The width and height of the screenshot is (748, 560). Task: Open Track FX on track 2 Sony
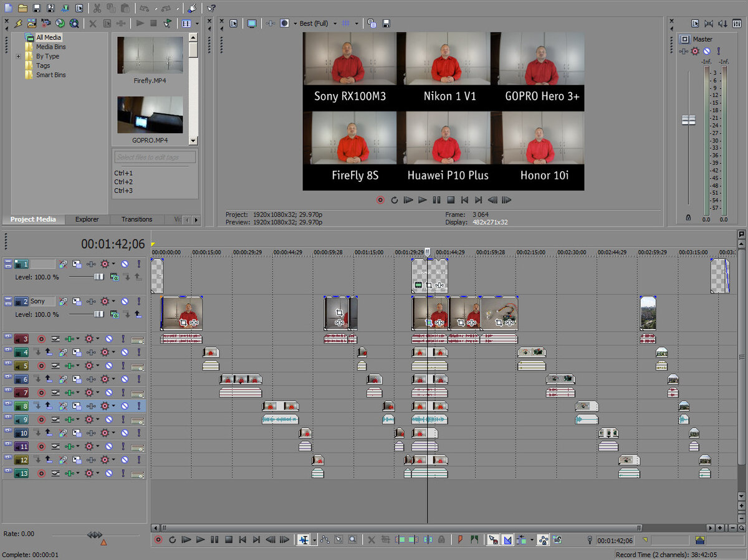[x=106, y=301]
